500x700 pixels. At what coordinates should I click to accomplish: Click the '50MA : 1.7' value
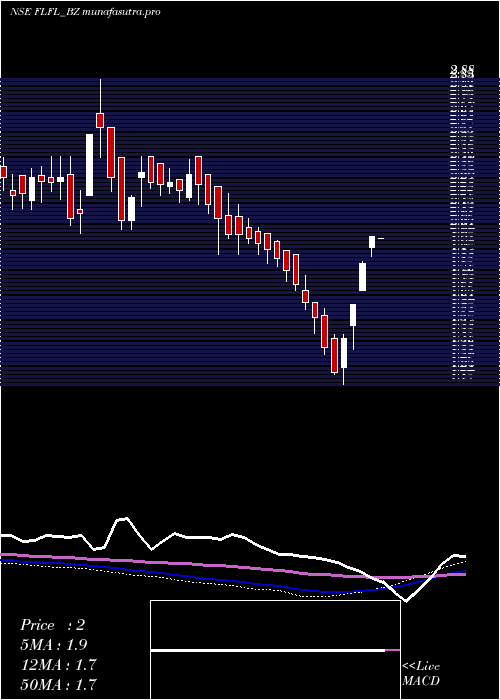pos(58,684)
